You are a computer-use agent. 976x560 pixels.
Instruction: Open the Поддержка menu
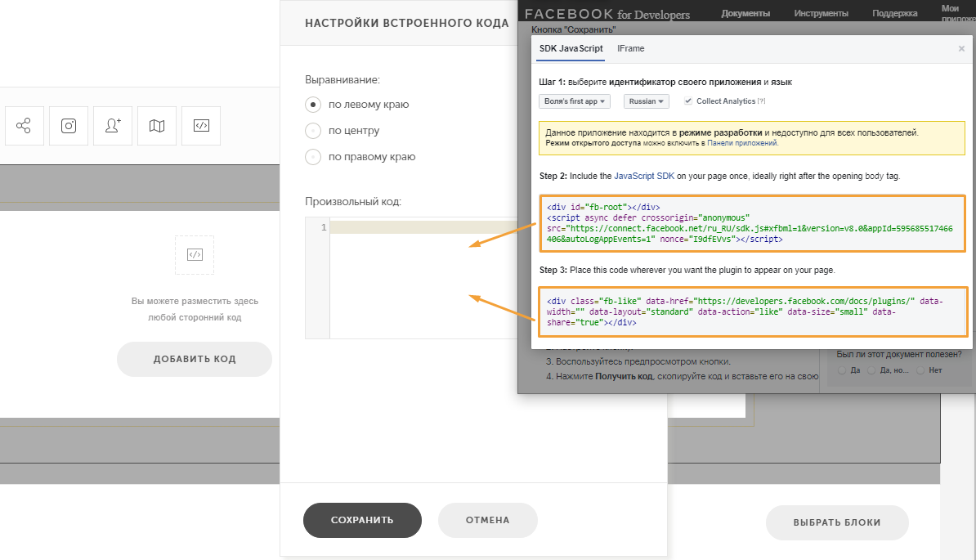pyautogui.click(x=894, y=13)
